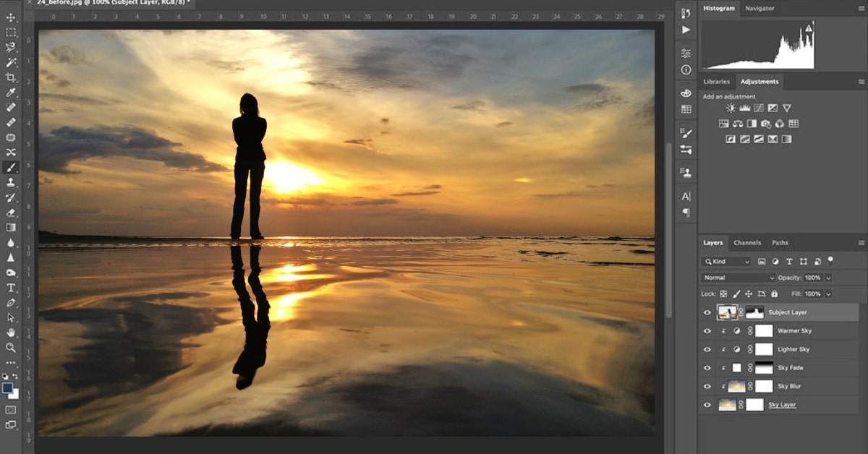Select the Eyedropper tool
Screen dimensions: 868x454
(x=11, y=93)
